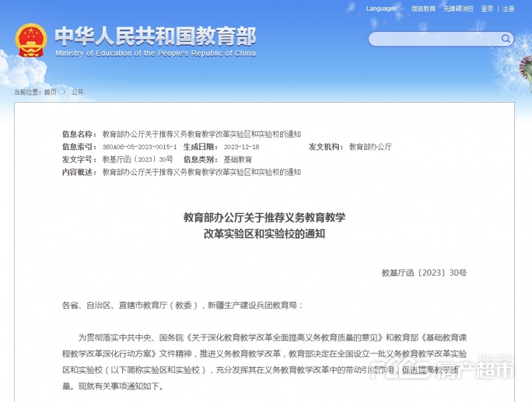
Task: Click the issuer value 教育部办公厅
Action: coord(371,147)
